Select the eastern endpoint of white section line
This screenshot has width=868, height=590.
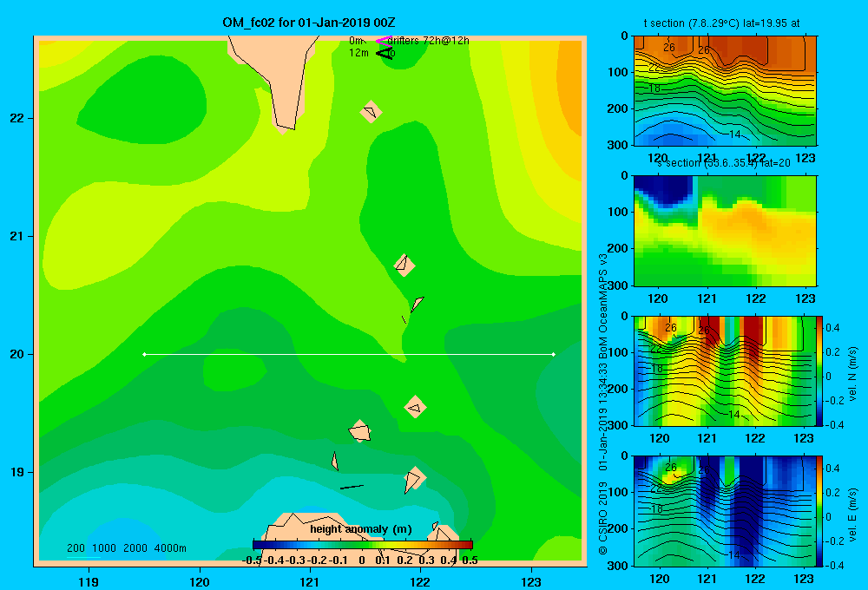coord(554,354)
